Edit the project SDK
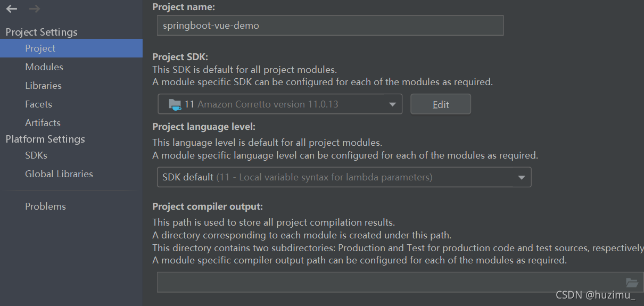This screenshot has height=306, width=644. 441,104
